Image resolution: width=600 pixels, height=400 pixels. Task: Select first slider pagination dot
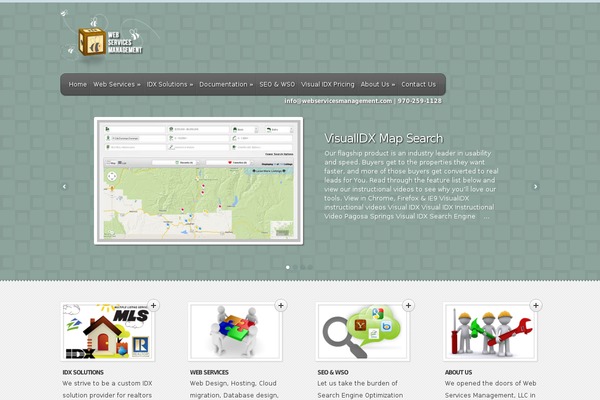288,267
